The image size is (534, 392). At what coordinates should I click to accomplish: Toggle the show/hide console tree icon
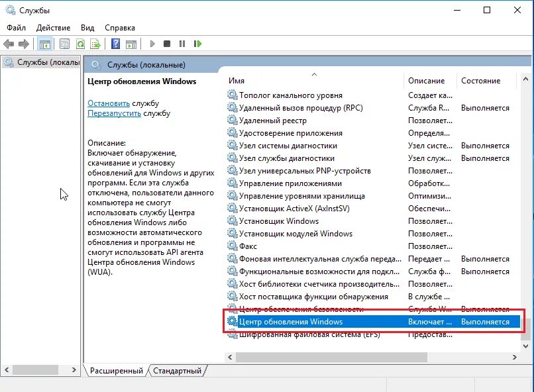[44, 44]
